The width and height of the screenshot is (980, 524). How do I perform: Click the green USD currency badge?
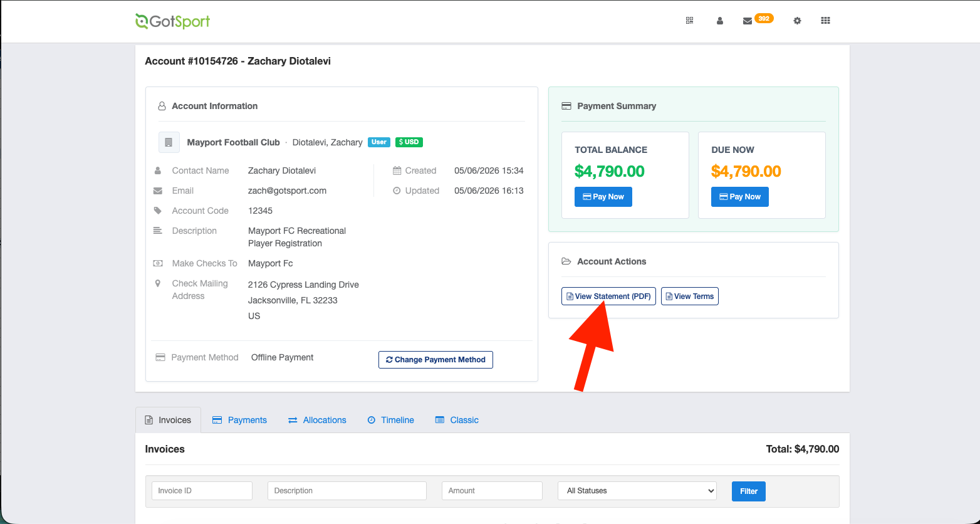(x=409, y=142)
